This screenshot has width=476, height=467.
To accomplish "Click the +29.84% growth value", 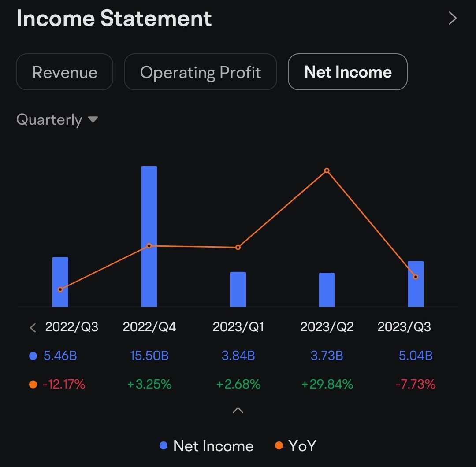I will [x=327, y=384].
